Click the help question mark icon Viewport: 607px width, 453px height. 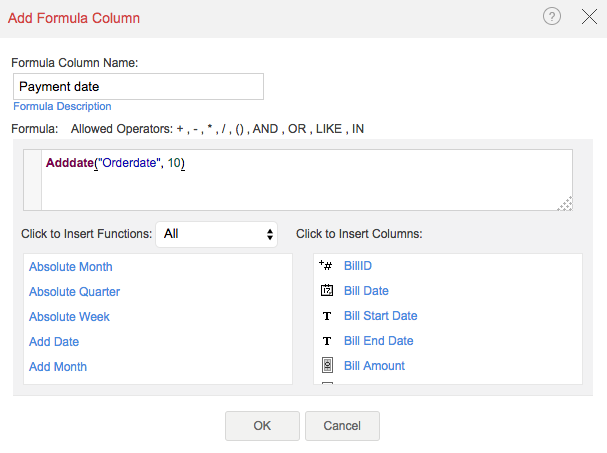(x=552, y=17)
